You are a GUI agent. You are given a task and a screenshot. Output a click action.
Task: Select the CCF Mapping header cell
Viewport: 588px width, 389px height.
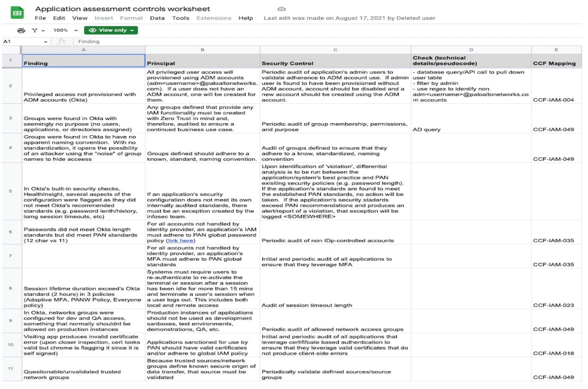pyautogui.click(x=556, y=61)
